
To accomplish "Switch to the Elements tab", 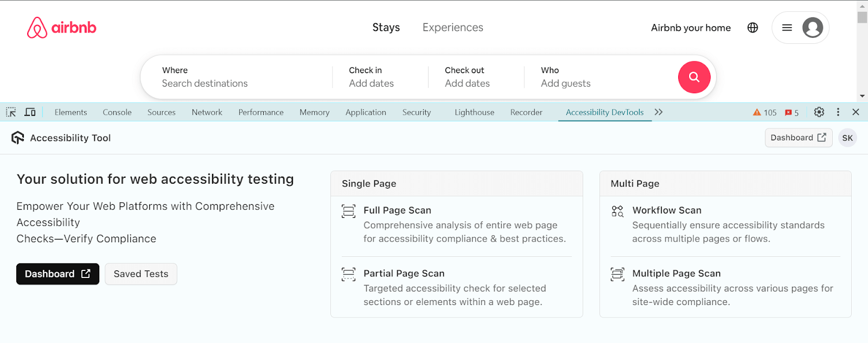I will click(71, 112).
